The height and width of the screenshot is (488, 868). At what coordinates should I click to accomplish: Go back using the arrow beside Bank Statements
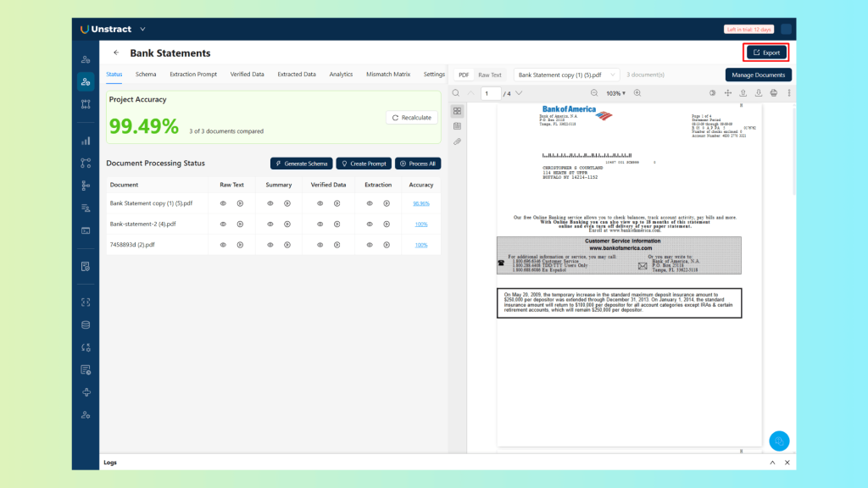(116, 53)
